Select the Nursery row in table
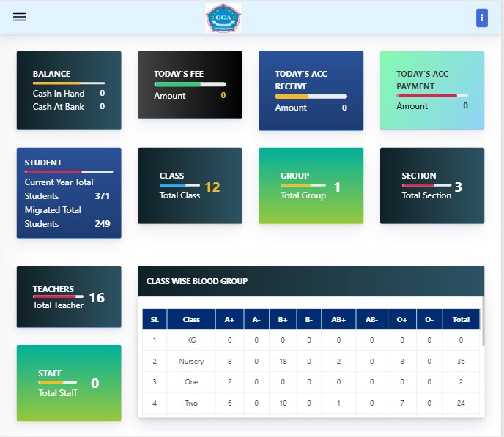This screenshot has width=504, height=437. 191,362
